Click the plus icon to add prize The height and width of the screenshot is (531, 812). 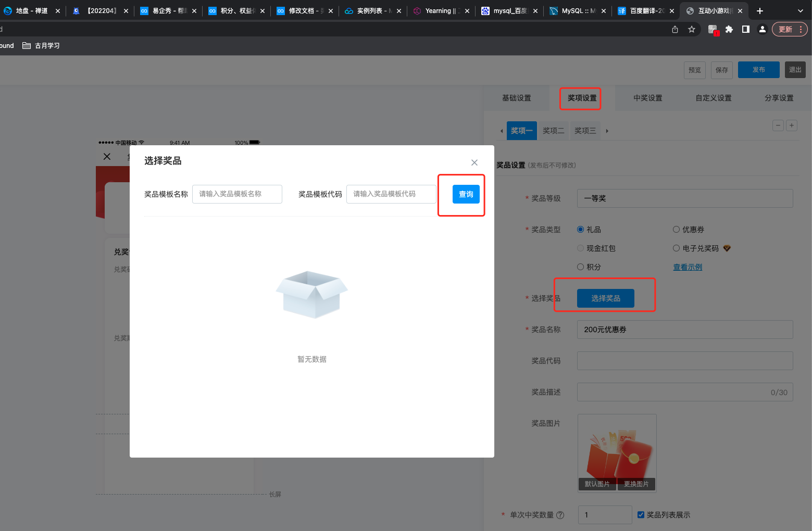click(x=792, y=125)
